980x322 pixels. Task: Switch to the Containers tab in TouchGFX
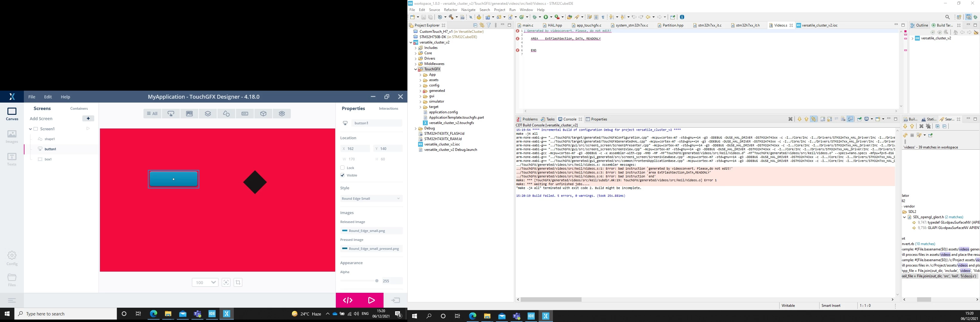point(79,109)
